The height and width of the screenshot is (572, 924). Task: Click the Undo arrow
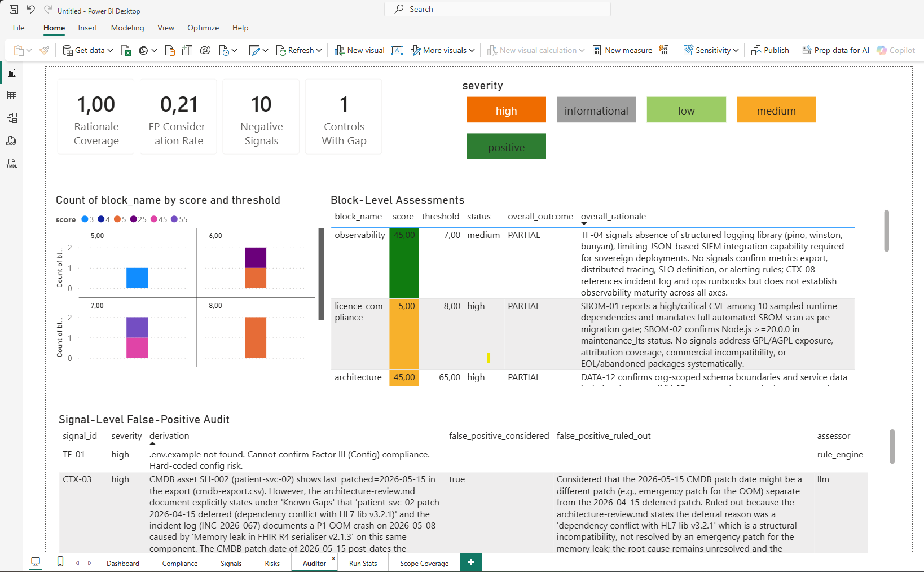pos(31,10)
